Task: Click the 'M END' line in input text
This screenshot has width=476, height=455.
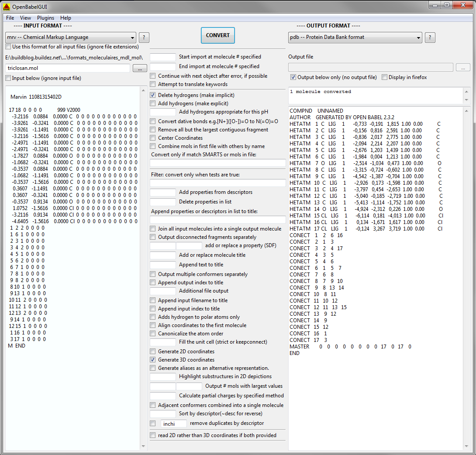Action: pos(17,346)
